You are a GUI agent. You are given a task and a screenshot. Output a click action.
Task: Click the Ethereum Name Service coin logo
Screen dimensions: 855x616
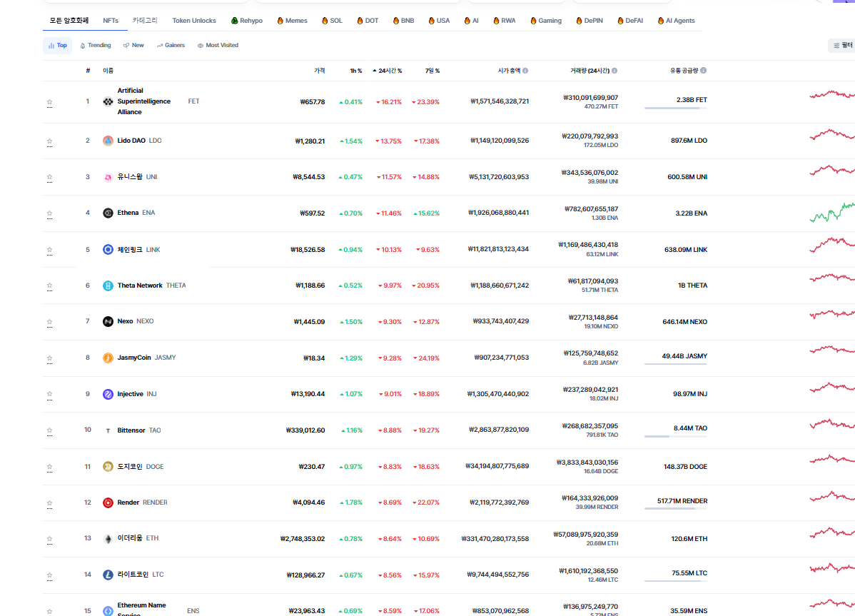point(108,611)
